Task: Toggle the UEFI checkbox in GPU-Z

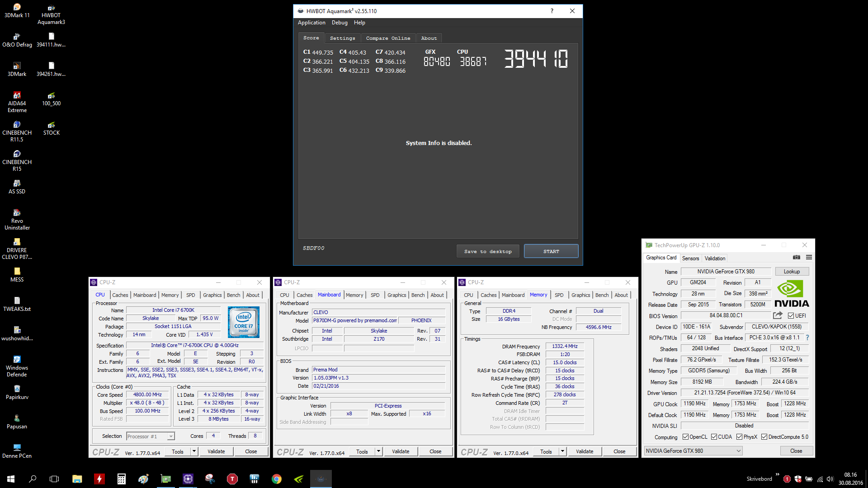Action: pyautogui.click(x=791, y=316)
